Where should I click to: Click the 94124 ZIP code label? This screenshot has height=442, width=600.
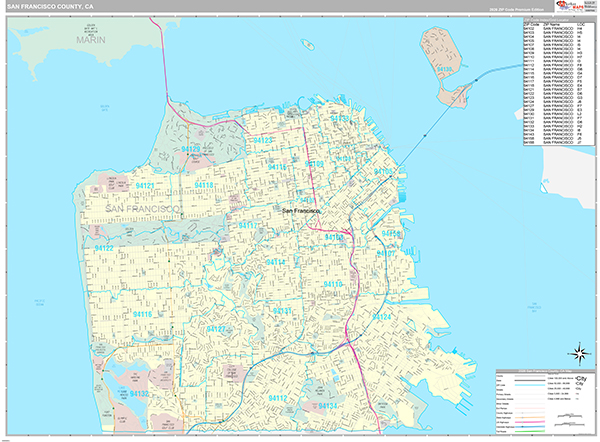click(381, 316)
